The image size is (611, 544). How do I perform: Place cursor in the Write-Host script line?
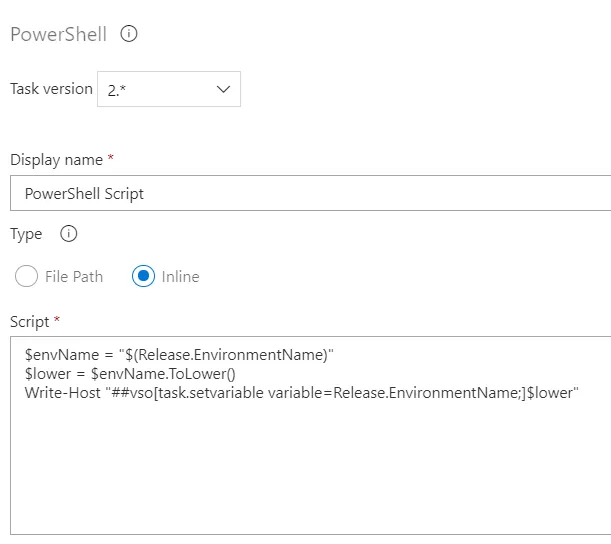[300, 392]
